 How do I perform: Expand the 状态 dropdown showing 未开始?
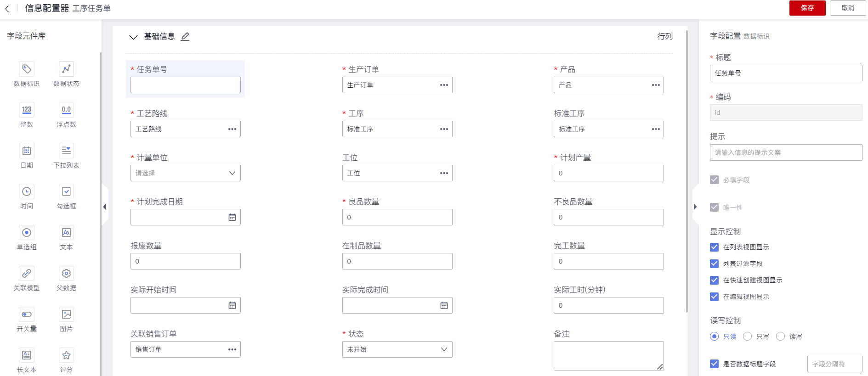[397, 349]
